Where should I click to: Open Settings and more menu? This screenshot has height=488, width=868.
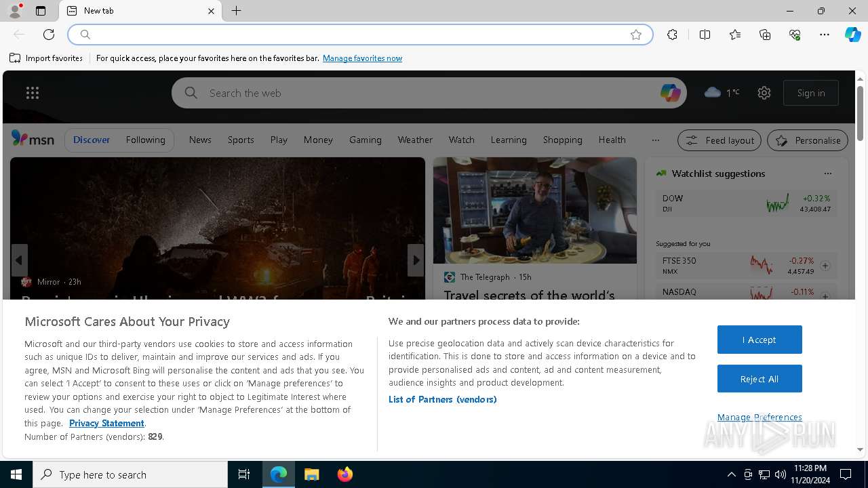(x=825, y=35)
